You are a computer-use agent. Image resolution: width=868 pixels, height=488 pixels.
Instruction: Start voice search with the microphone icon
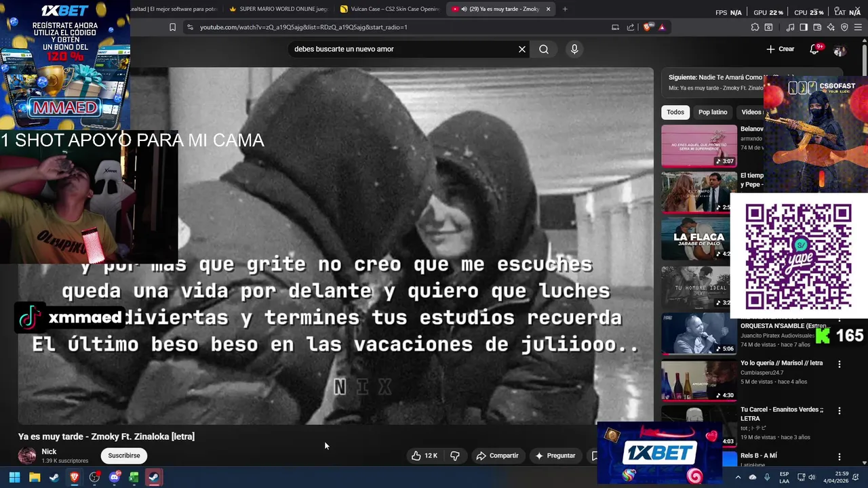(x=574, y=49)
